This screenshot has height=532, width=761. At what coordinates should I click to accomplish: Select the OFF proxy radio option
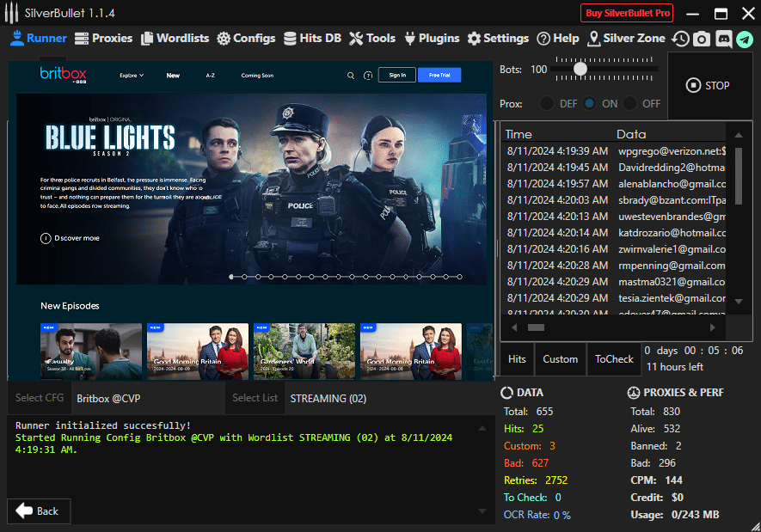point(630,103)
